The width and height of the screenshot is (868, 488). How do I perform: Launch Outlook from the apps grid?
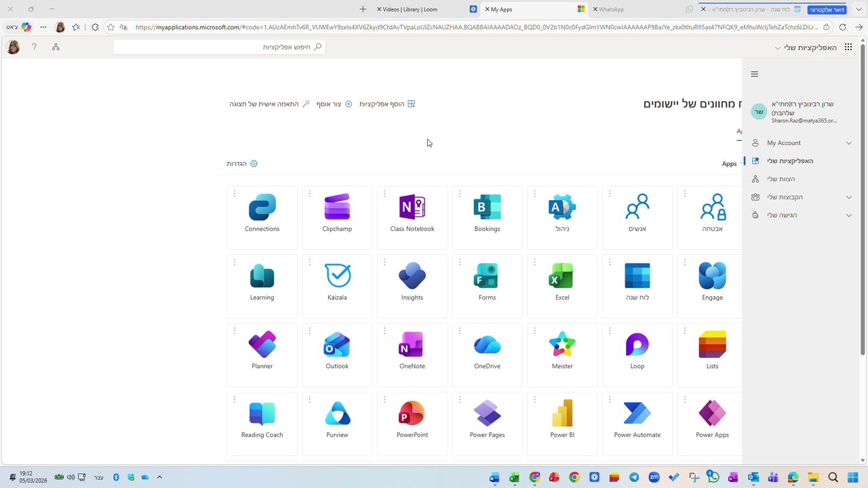pyautogui.click(x=337, y=355)
